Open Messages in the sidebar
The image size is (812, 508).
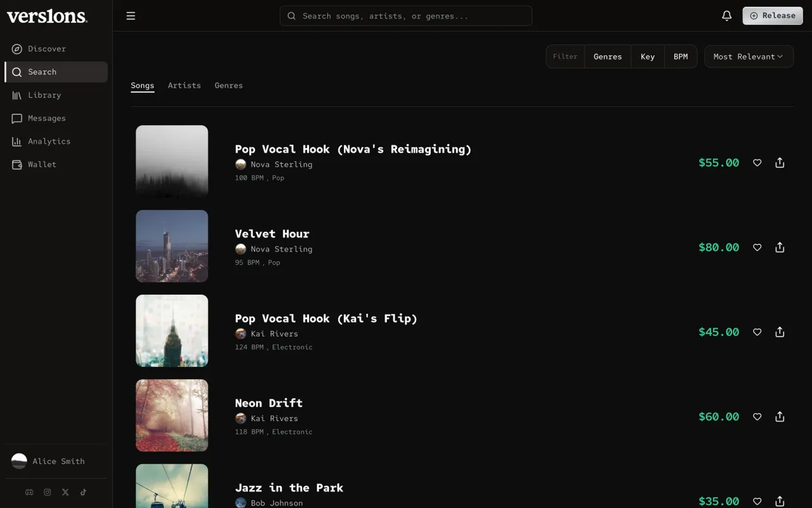pos(56,118)
